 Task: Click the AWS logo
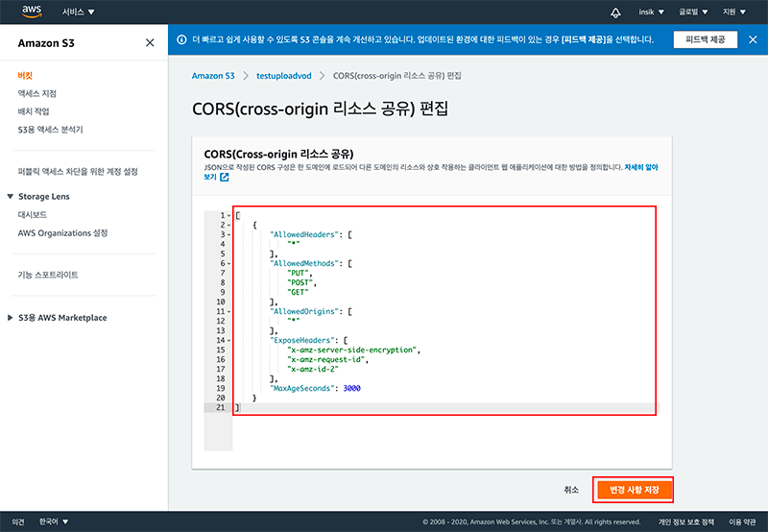(32, 12)
